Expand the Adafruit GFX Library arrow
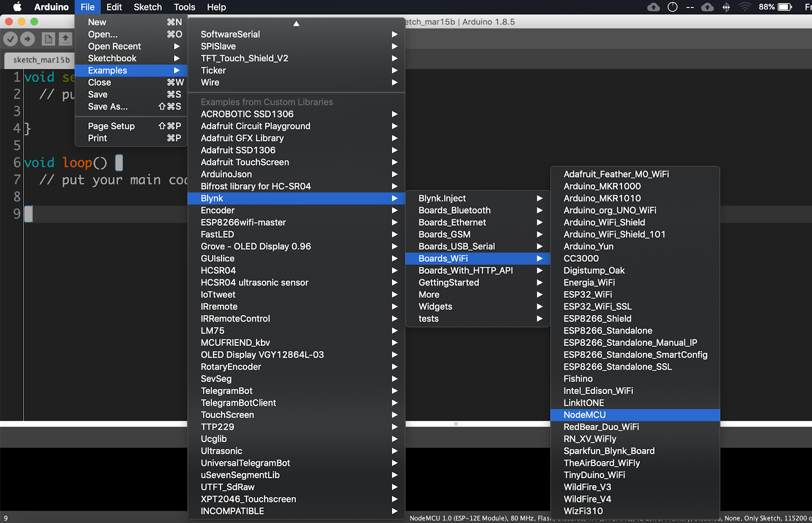Screen dimensions: 812x523 click(x=394, y=138)
